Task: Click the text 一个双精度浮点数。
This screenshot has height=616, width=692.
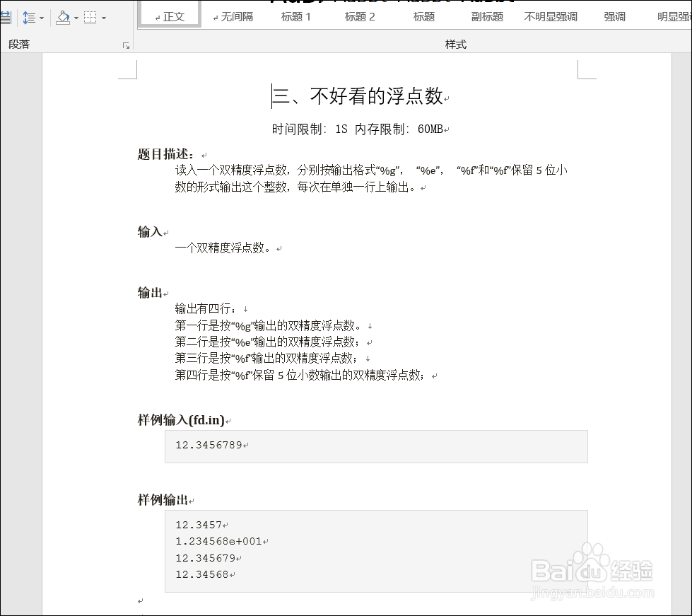Action: pos(223,248)
